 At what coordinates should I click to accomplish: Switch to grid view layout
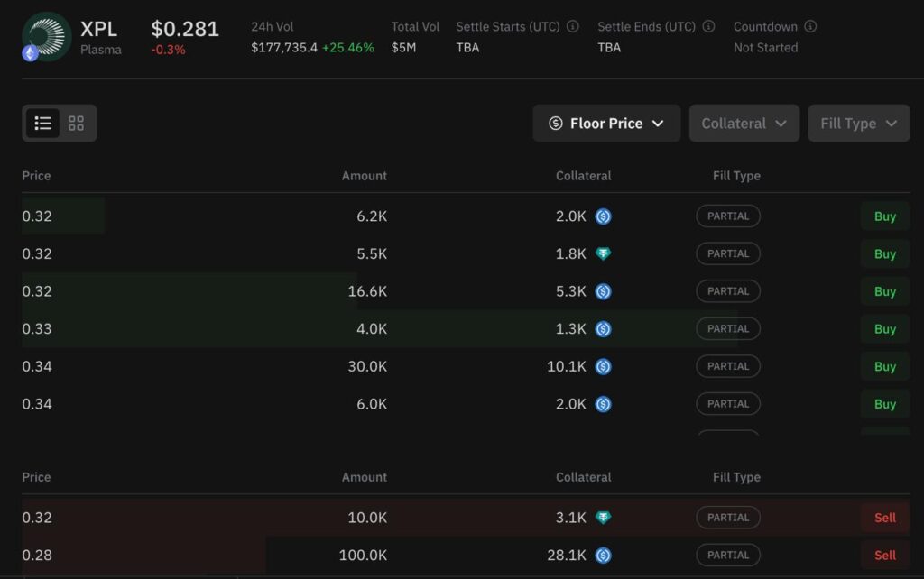tap(75, 123)
